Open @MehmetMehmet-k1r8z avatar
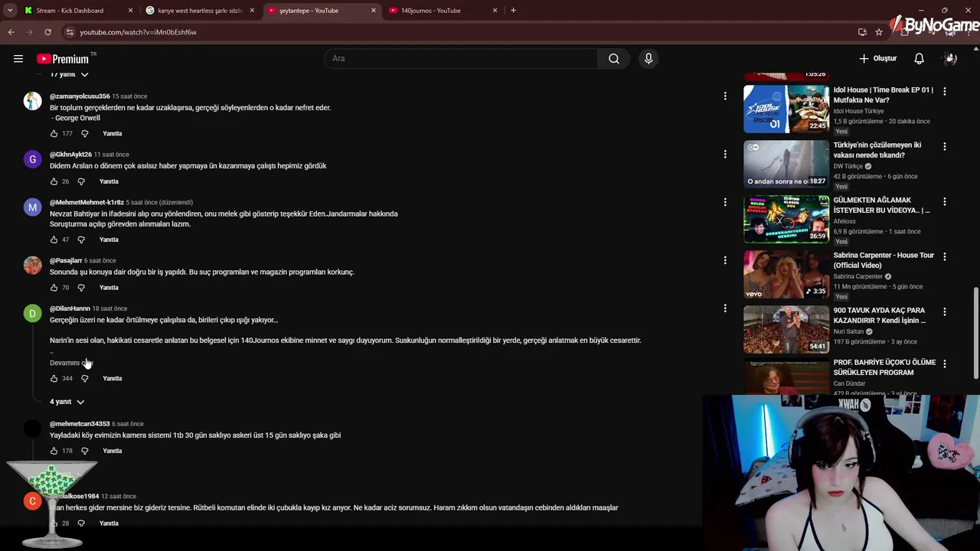 [x=32, y=207]
